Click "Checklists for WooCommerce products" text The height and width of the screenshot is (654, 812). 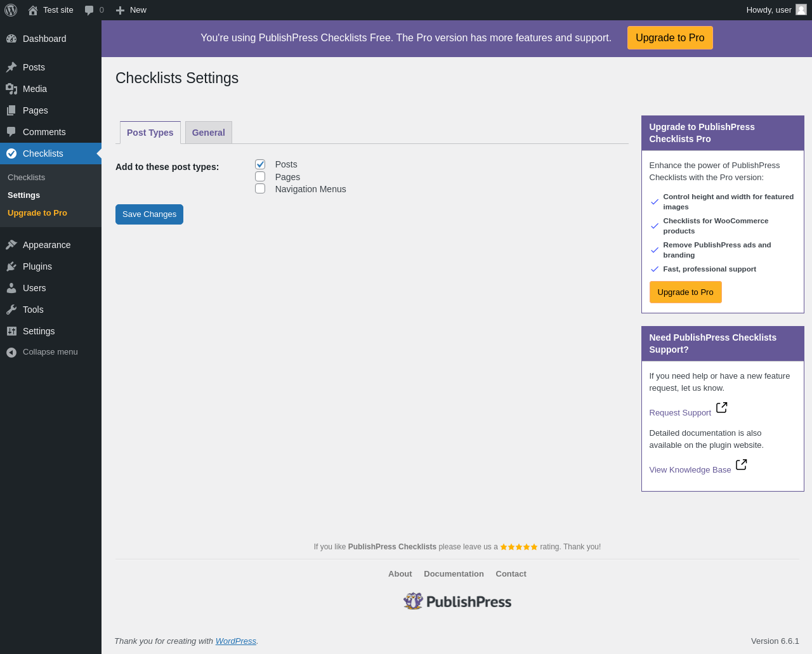pyautogui.click(x=716, y=226)
